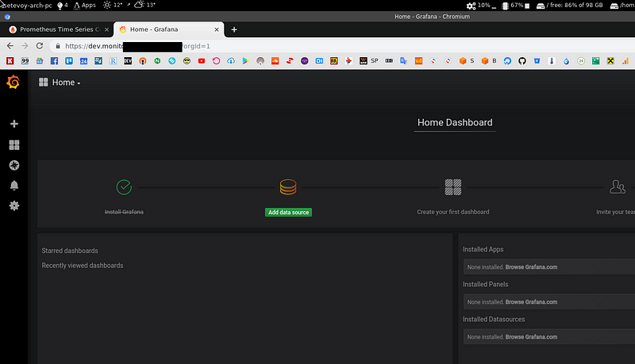Reload the current page

(x=39, y=46)
